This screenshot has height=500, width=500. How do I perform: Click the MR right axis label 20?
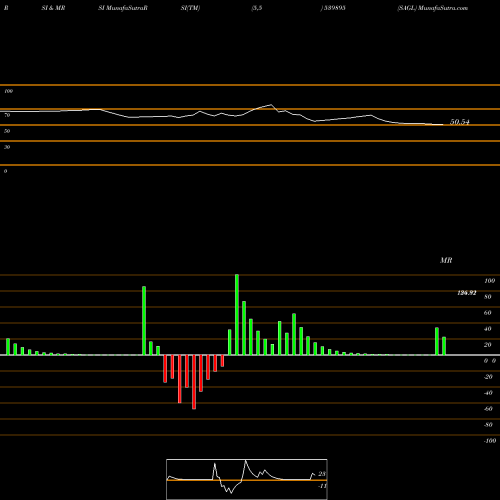pyautogui.click(x=488, y=345)
